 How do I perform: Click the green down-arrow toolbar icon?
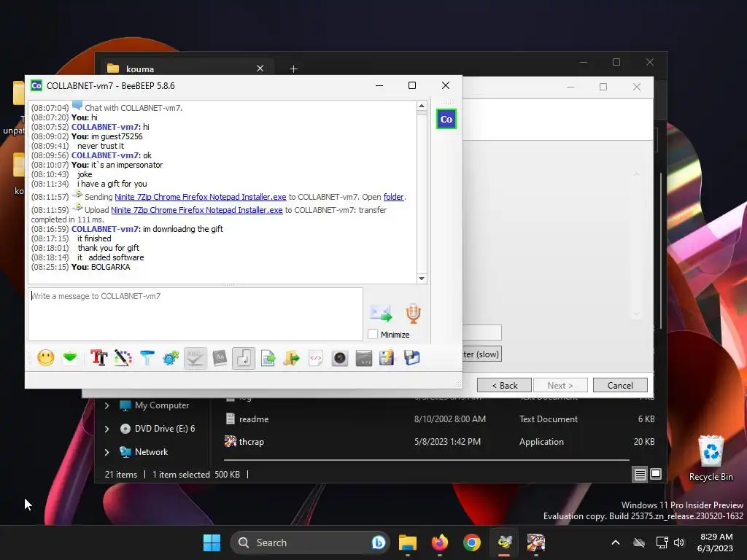(x=70, y=357)
